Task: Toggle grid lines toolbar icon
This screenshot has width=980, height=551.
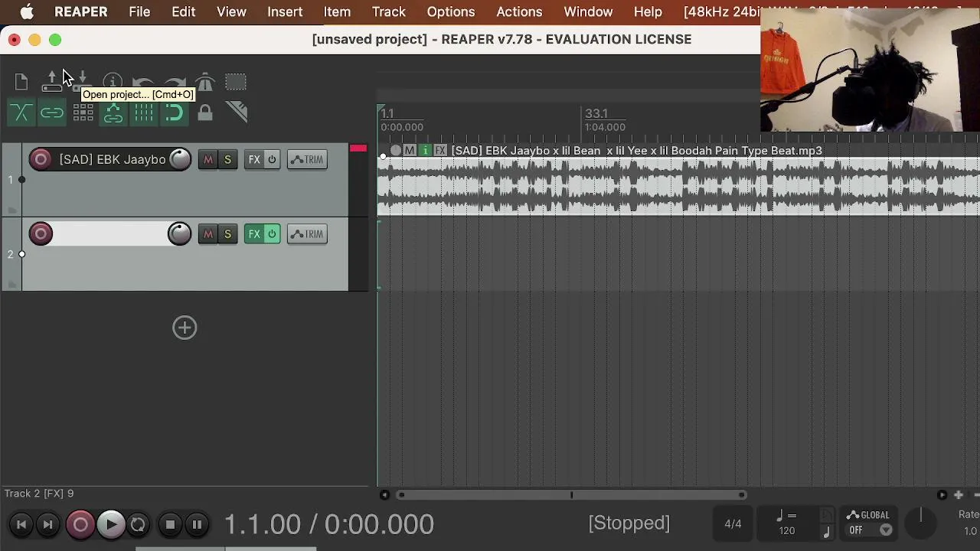Action: [x=144, y=113]
